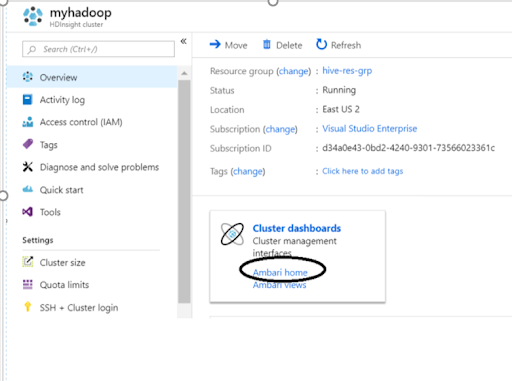512x381 pixels.
Task: Open the Cluster dashboards heading link
Action: coord(297,228)
